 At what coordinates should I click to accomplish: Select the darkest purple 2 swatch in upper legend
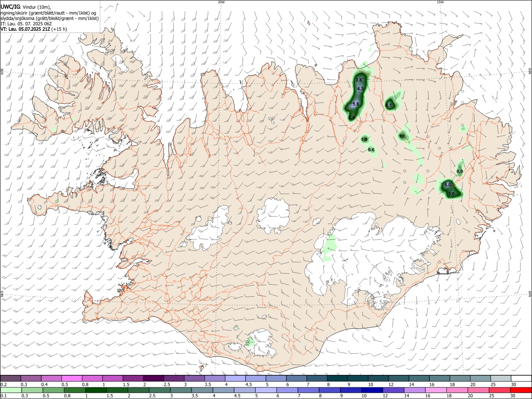153,378
